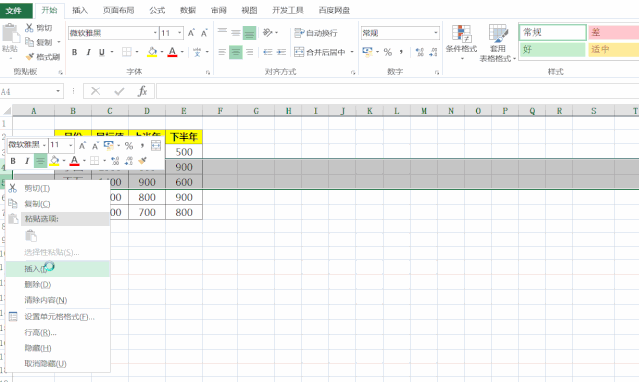Click merge cells icon in mini toolbar

(x=156, y=145)
